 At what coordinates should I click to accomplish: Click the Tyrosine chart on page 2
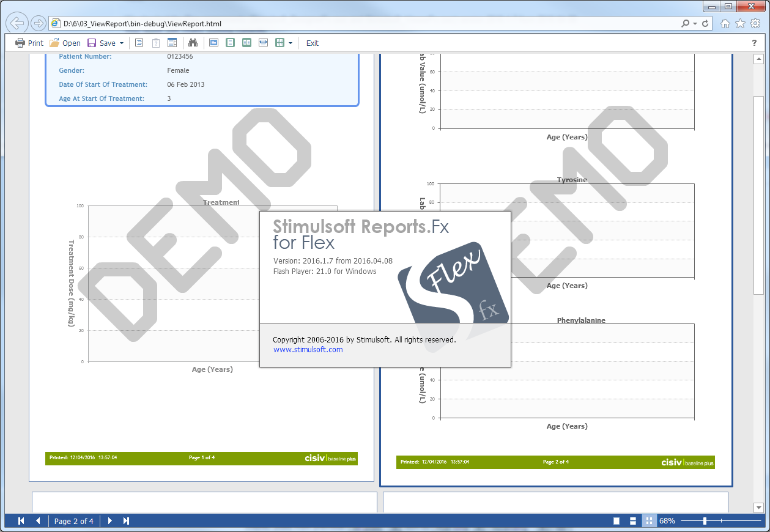(x=566, y=231)
